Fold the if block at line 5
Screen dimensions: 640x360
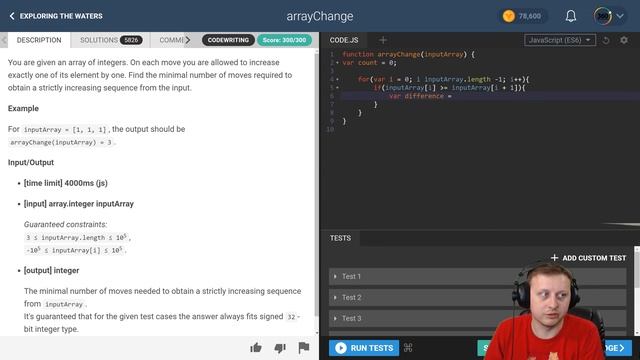337,88
